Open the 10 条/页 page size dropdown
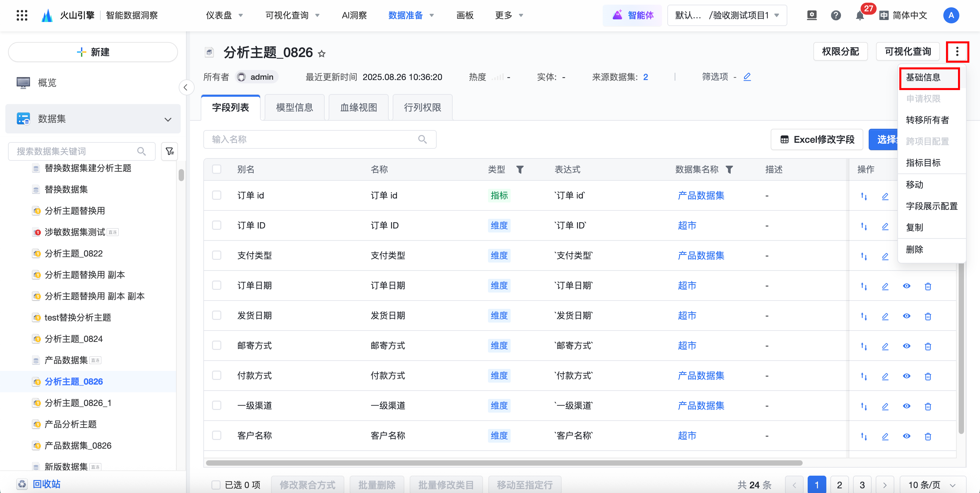Screen dimensions: 980x493 coord(932,485)
